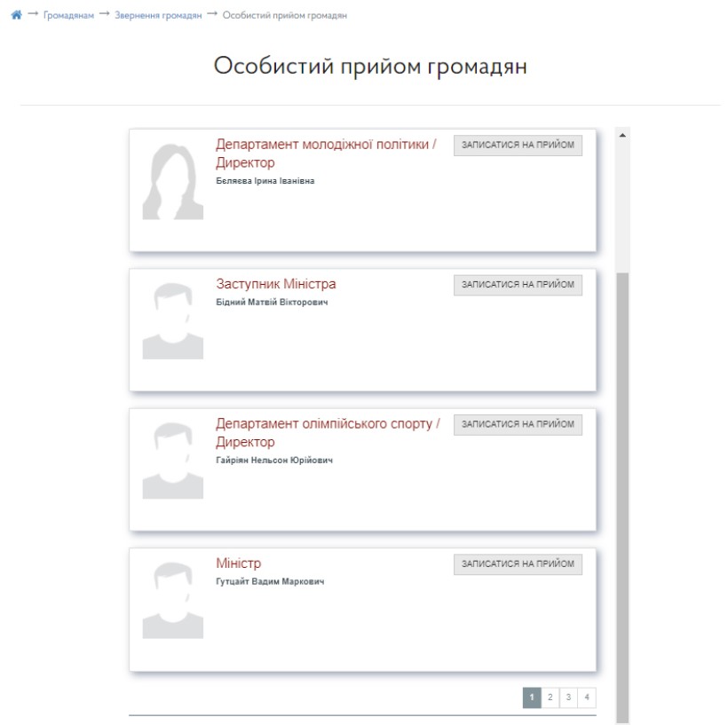Click avatar of Бідний Матвій Вікторович

pyautogui.click(x=173, y=321)
